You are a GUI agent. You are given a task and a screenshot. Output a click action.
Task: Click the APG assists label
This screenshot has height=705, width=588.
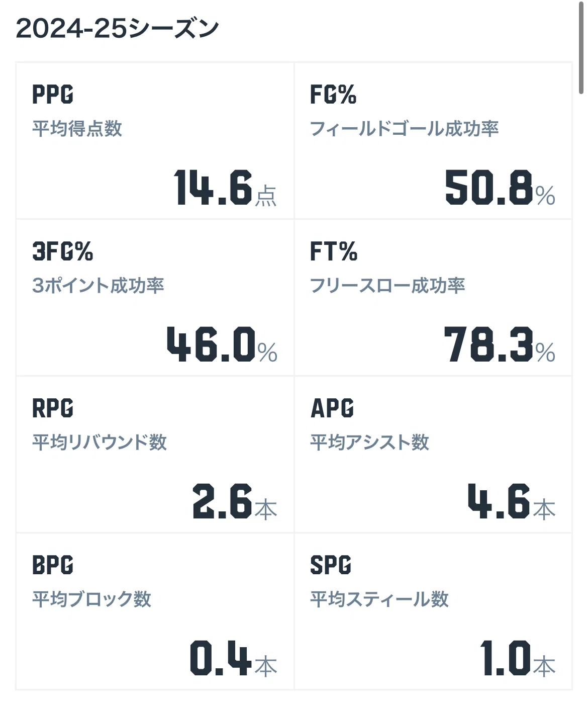(332, 408)
